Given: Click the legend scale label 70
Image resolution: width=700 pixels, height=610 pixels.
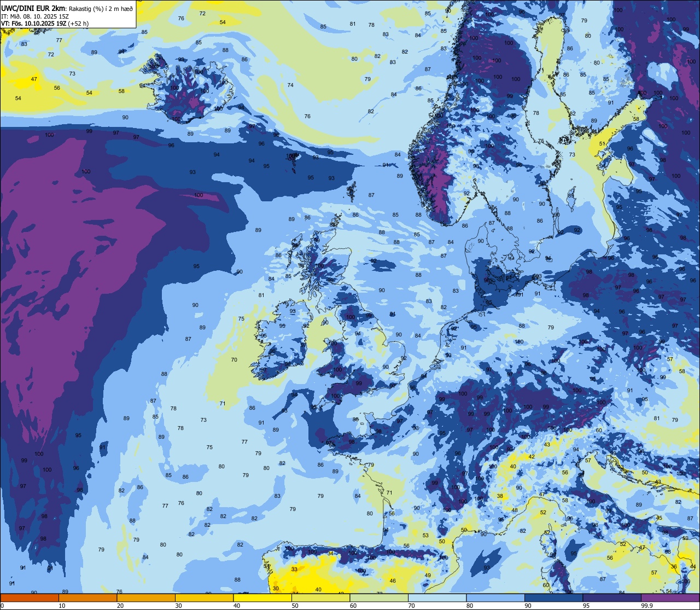Looking at the screenshot, I should point(411,606).
